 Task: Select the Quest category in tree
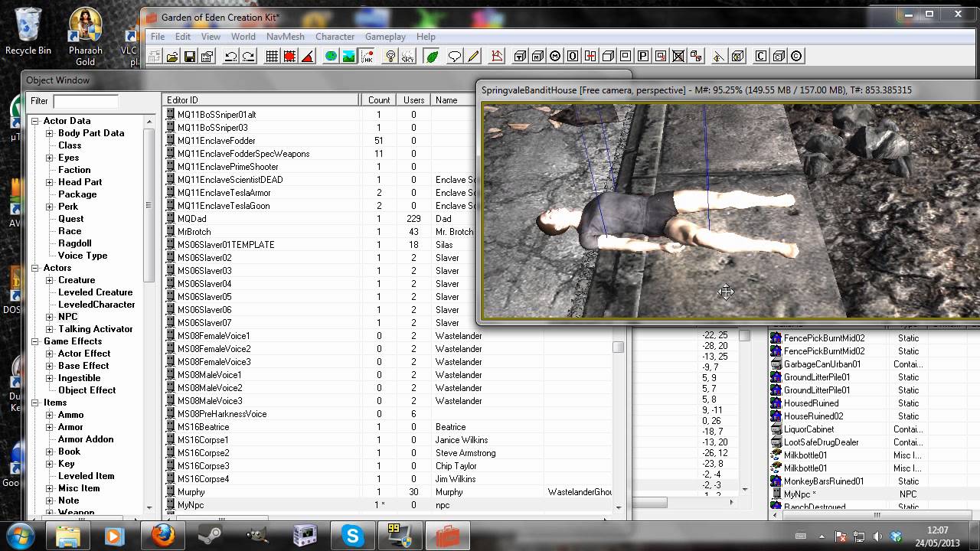click(x=71, y=219)
